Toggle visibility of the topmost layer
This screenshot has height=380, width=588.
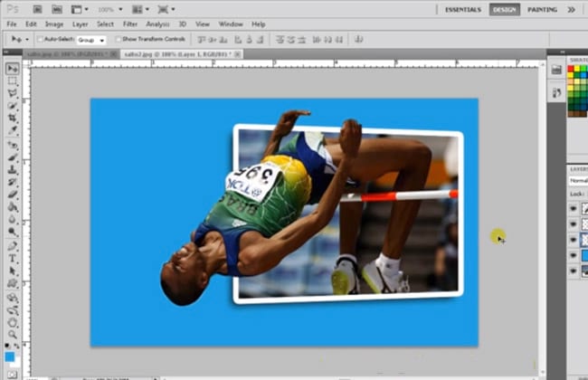pos(573,209)
